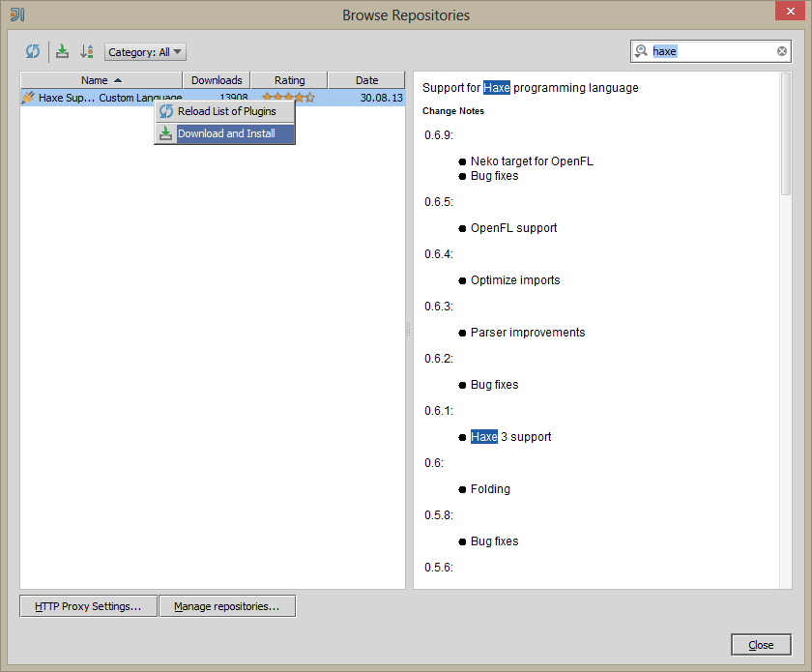Click the Haxe Support plugin icon in the list
The image size is (812, 672).
click(x=27, y=97)
